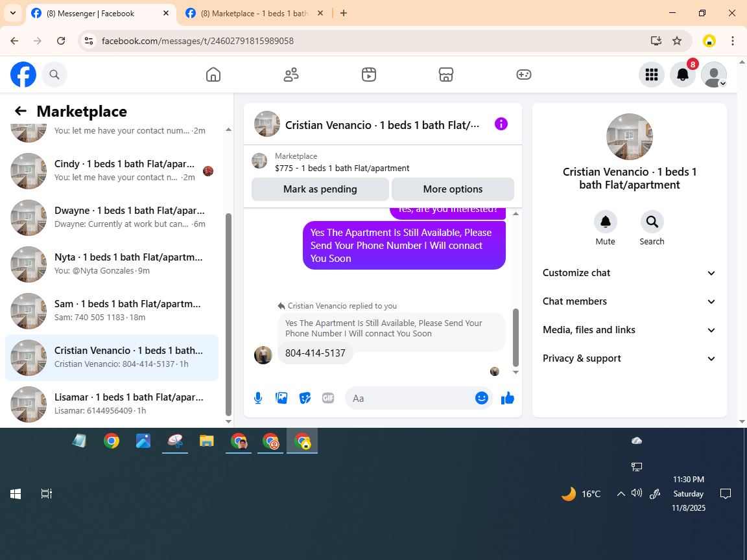Open the Gaming controller icon
Image resolution: width=747 pixels, height=560 pixels.
[x=523, y=75]
